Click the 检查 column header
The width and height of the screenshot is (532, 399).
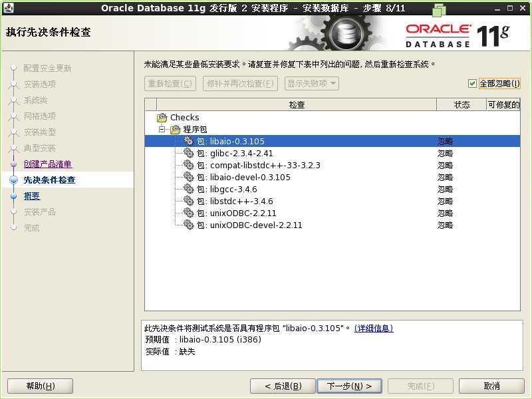point(297,105)
